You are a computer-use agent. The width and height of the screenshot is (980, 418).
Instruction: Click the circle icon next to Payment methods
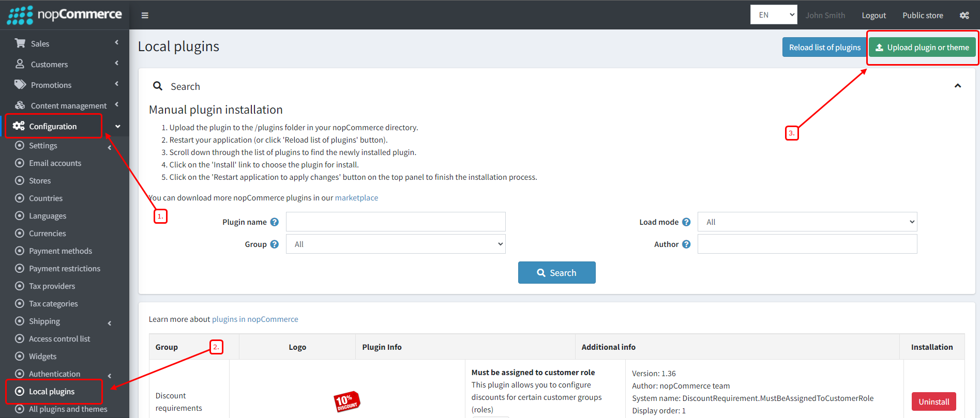coord(20,251)
